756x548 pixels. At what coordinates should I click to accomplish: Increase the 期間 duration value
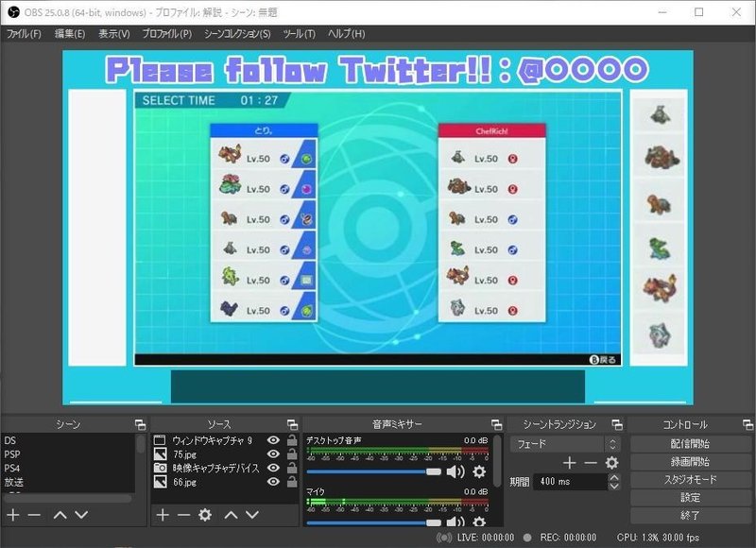613,477
